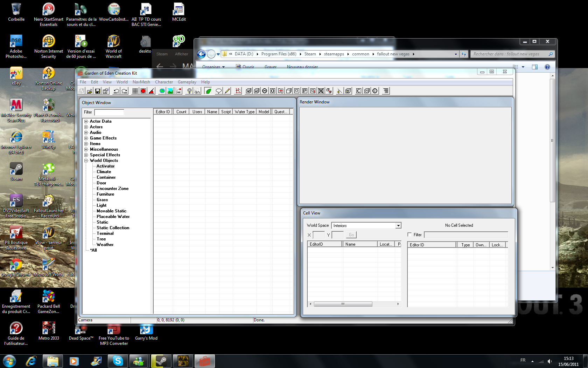Click the Save floppy disk toolbar icon
The image size is (588, 368).
[x=98, y=91]
